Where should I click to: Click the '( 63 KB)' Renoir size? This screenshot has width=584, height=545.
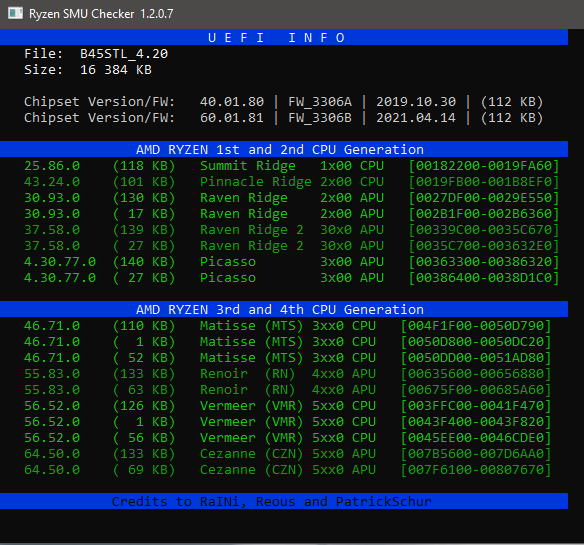(x=144, y=390)
